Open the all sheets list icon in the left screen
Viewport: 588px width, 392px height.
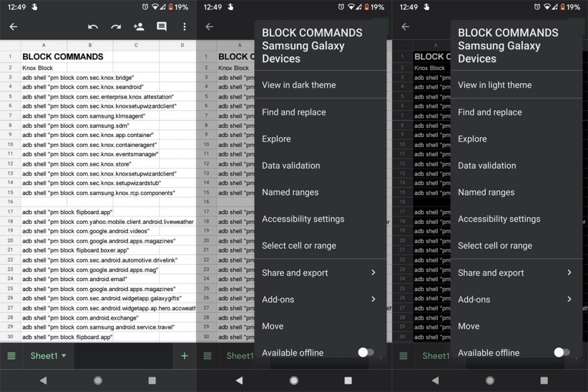click(x=11, y=356)
